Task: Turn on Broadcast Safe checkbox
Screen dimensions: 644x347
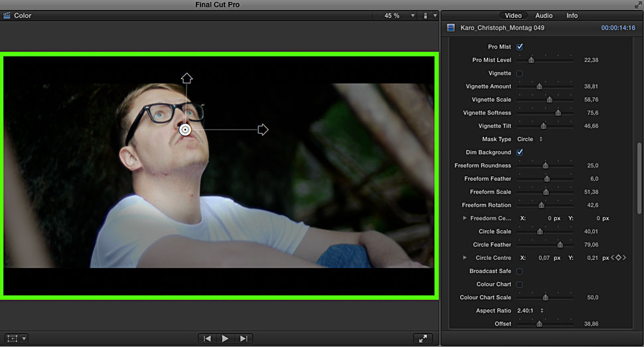Action: [x=519, y=271]
